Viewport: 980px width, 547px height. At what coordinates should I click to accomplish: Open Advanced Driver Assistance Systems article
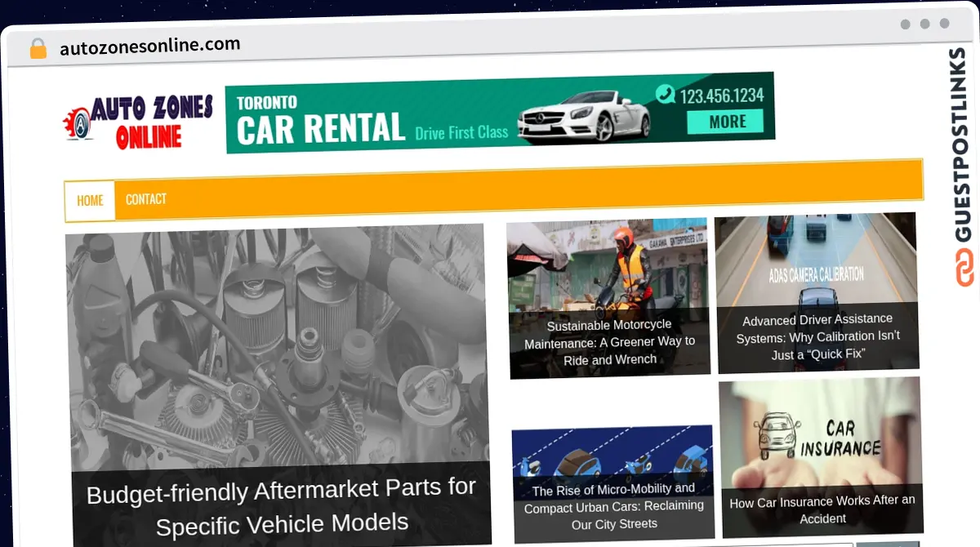[x=817, y=336]
